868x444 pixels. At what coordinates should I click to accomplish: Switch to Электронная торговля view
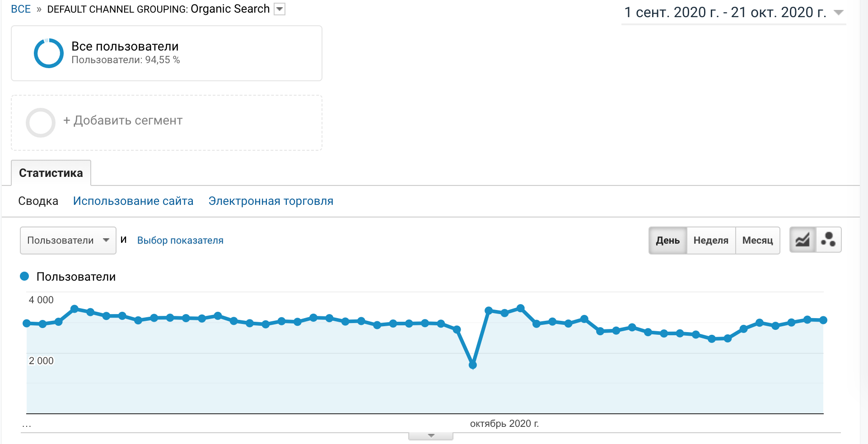tap(271, 201)
